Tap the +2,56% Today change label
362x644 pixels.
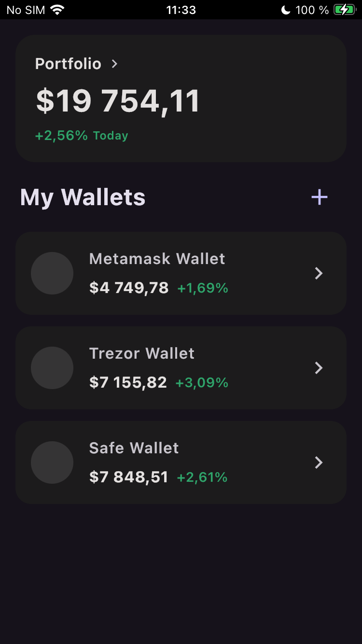(x=82, y=136)
